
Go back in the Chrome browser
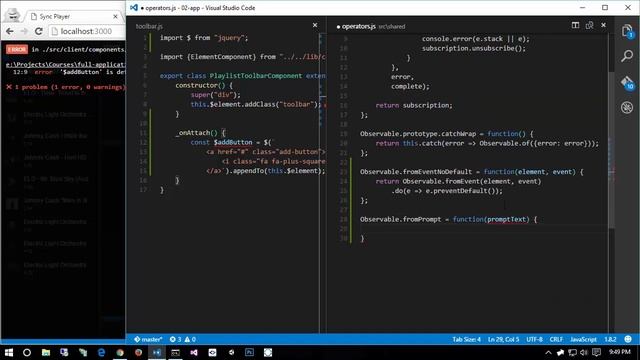click(x=10, y=31)
